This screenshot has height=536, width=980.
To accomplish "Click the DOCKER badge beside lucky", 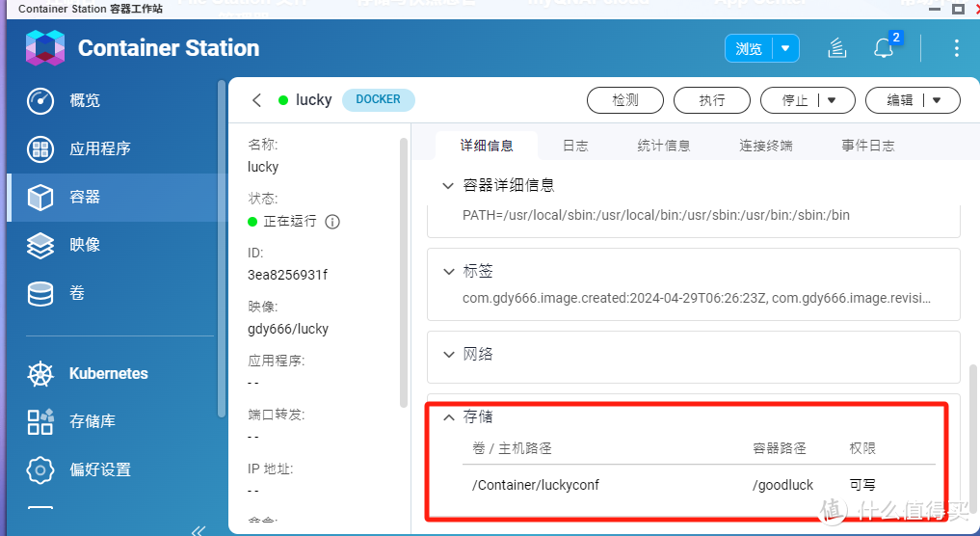I will [378, 99].
